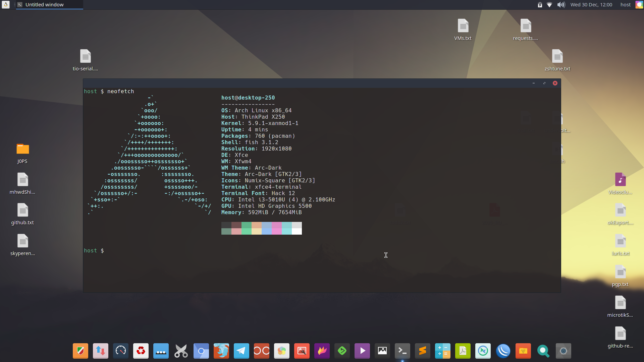Open the purple flame icon app in dock

pyautogui.click(x=322, y=351)
